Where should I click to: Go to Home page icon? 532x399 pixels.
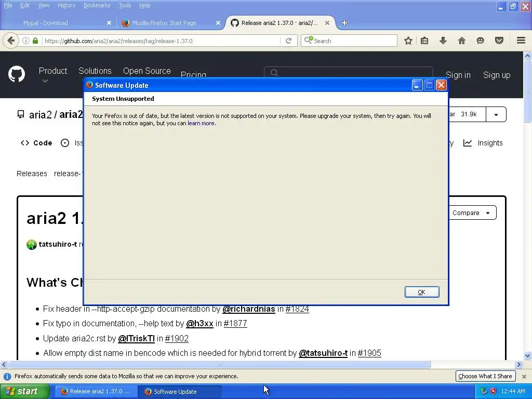click(462, 41)
